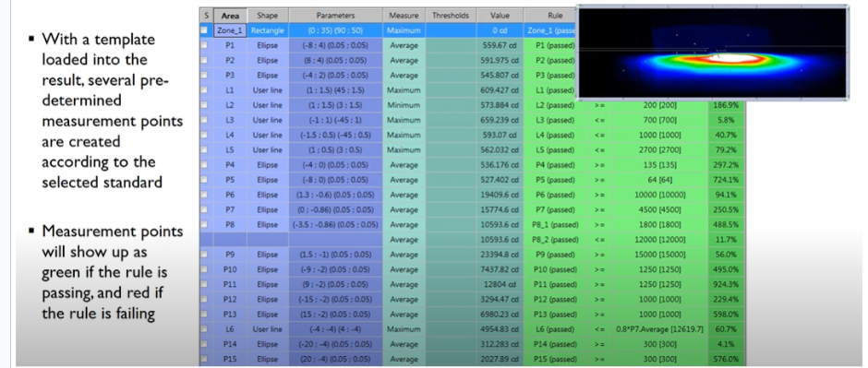868x368 pixels.
Task: Click the Rectangle shape cell of Zone_1
Action: tap(268, 31)
